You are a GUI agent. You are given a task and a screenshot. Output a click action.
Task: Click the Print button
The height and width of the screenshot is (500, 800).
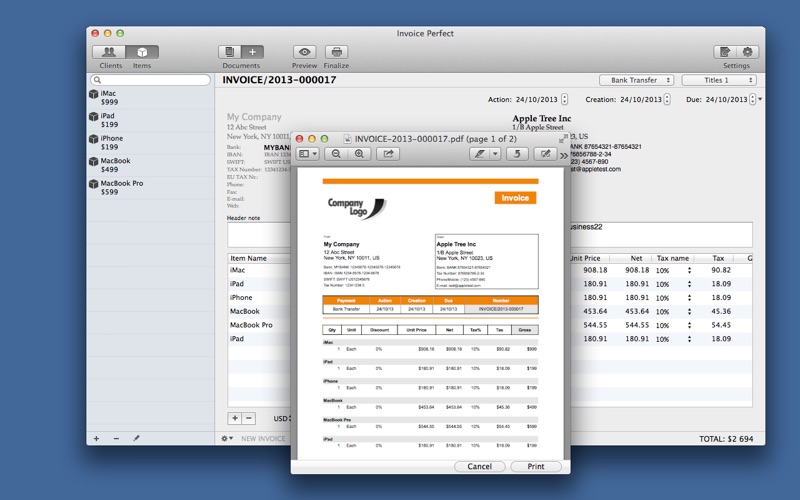pos(536,466)
